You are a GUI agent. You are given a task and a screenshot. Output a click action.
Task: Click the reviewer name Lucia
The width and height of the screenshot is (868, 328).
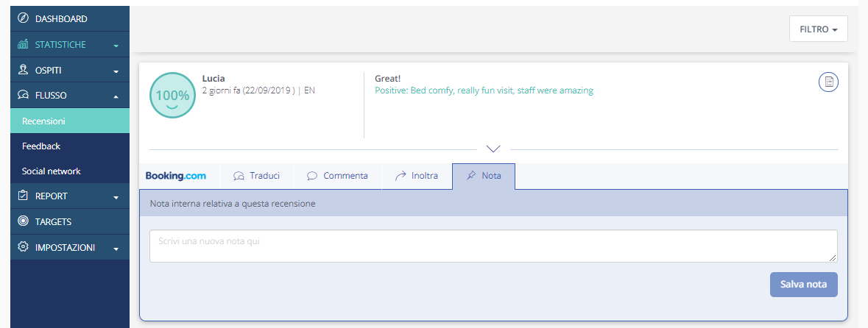pyautogui.click(x=214, y=79)
